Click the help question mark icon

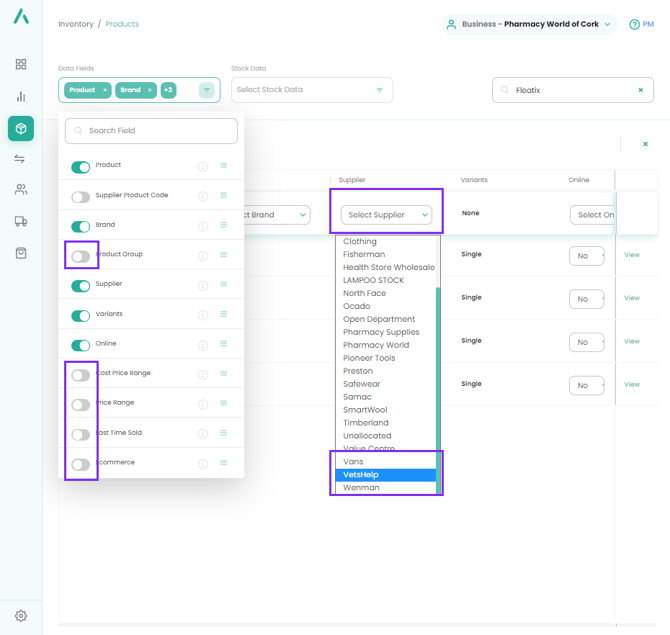tap(635, 24)
